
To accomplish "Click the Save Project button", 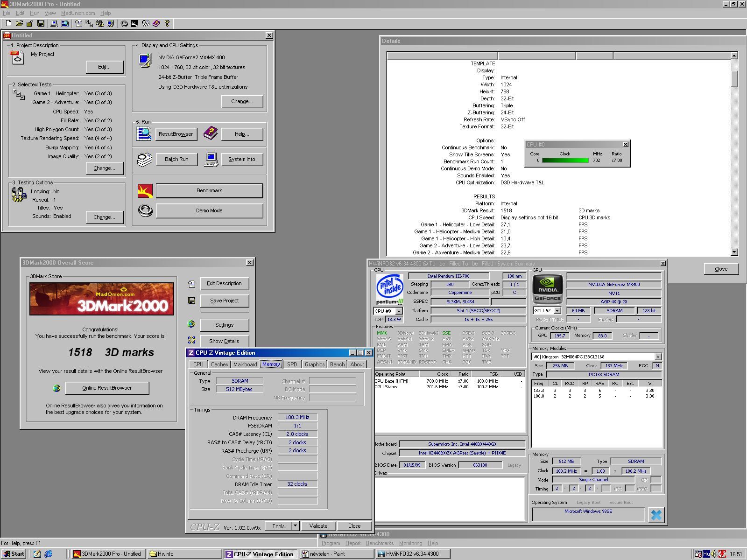I will [x=224, y=301].
